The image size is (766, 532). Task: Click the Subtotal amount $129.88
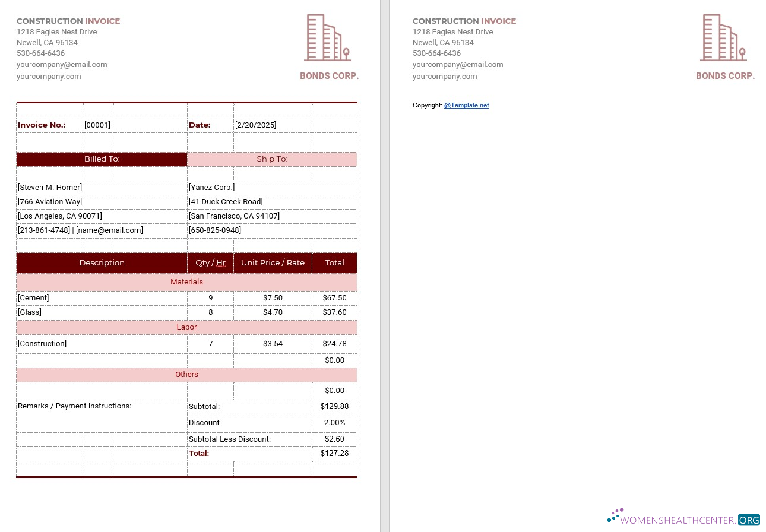coord(334,406)
